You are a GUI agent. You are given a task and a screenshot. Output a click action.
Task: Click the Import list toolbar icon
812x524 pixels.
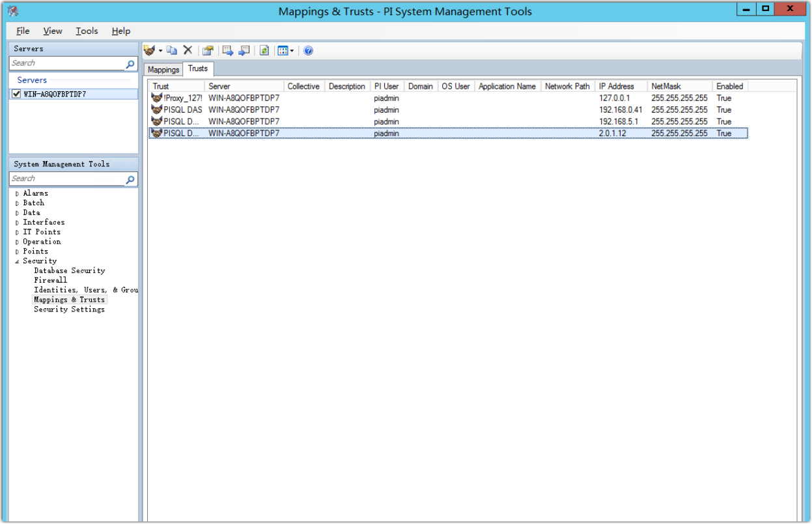click(244, 50)
